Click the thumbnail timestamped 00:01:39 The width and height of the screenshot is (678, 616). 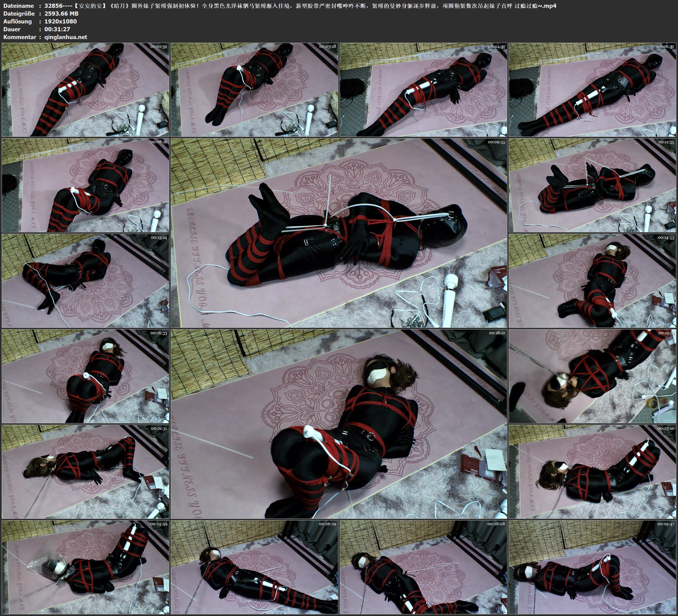click(85, 89)
